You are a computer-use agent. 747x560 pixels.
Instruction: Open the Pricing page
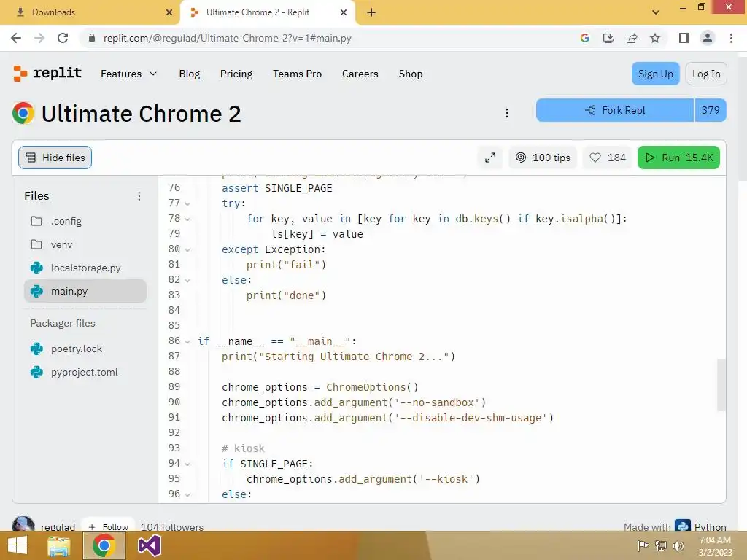pos(236,74)
